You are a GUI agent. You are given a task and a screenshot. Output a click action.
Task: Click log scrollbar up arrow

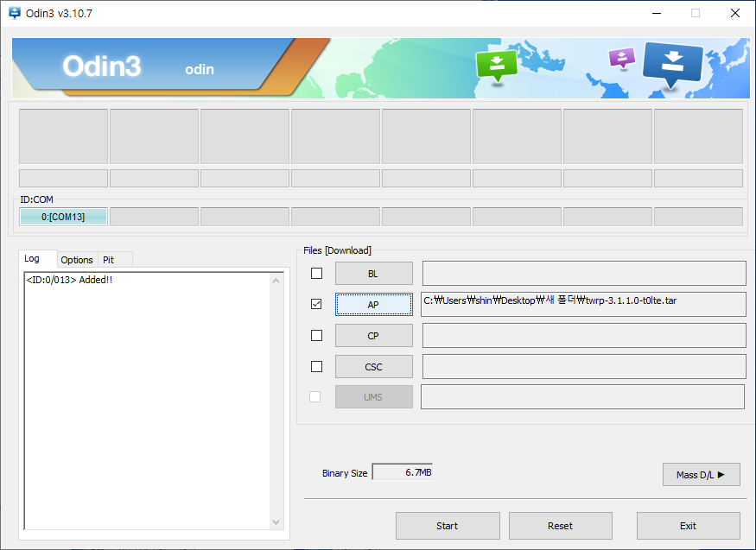(x=276, y=281)
